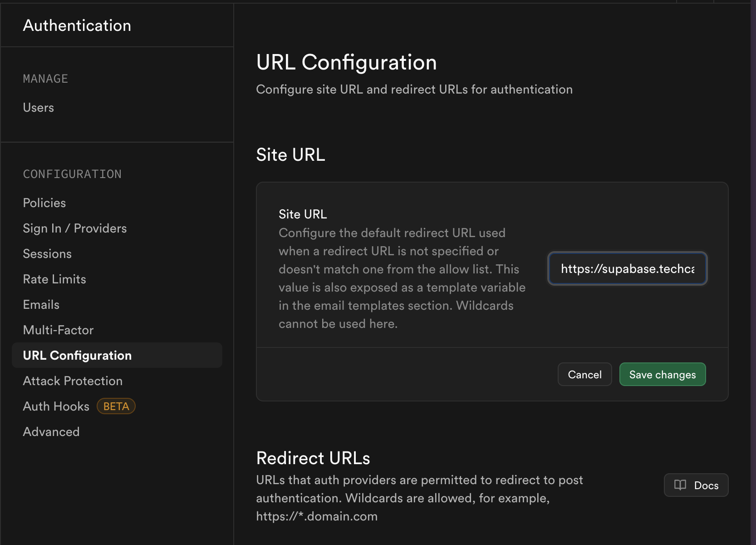Open the Advanced configuration page
The width and height of the screenshot is (756, 545).
coord(51,431)
